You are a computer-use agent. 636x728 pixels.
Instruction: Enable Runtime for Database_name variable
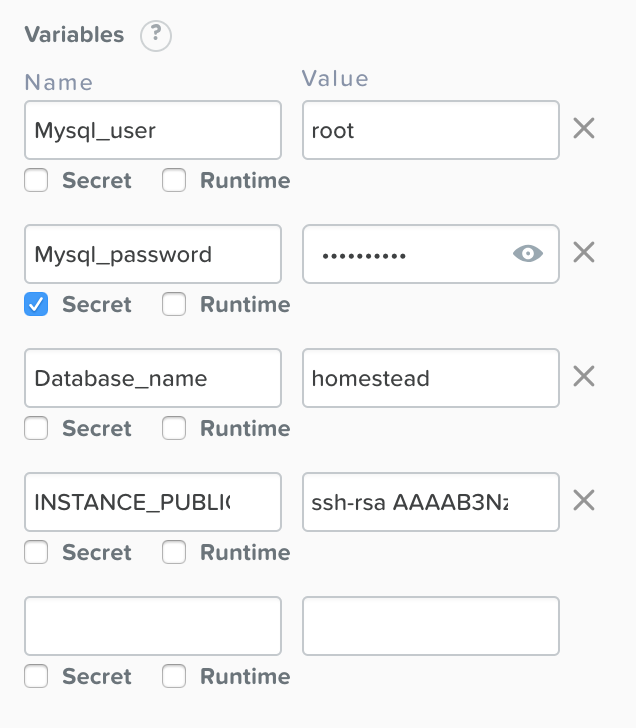click(174, 428)
